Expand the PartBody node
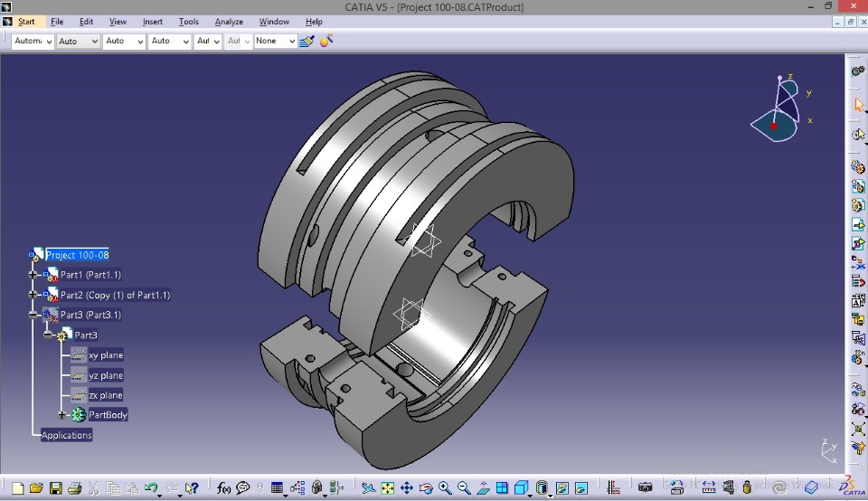The height and width of the screenshot is (501, 868). click(x=62, y=415)
